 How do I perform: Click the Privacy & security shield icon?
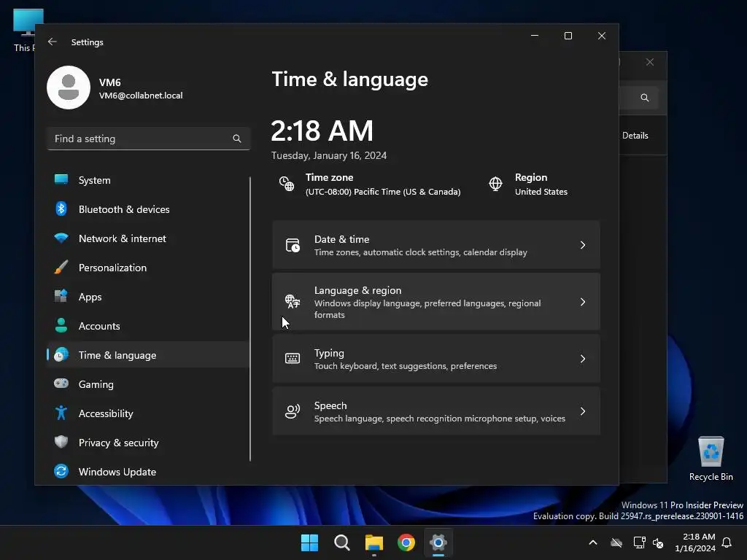point(61,442)
